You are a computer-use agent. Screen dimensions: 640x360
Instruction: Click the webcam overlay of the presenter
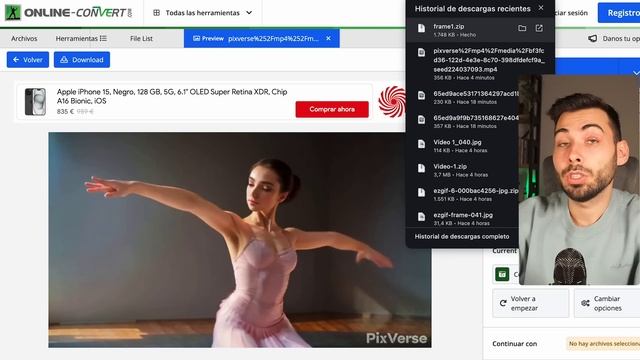coord(579,180)
